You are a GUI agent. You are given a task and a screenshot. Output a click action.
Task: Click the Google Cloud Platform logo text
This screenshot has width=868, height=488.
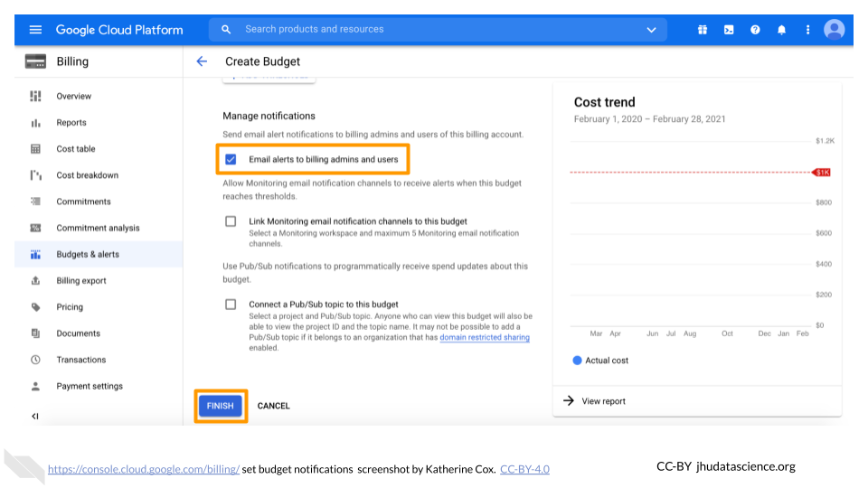tap(119, 30)
